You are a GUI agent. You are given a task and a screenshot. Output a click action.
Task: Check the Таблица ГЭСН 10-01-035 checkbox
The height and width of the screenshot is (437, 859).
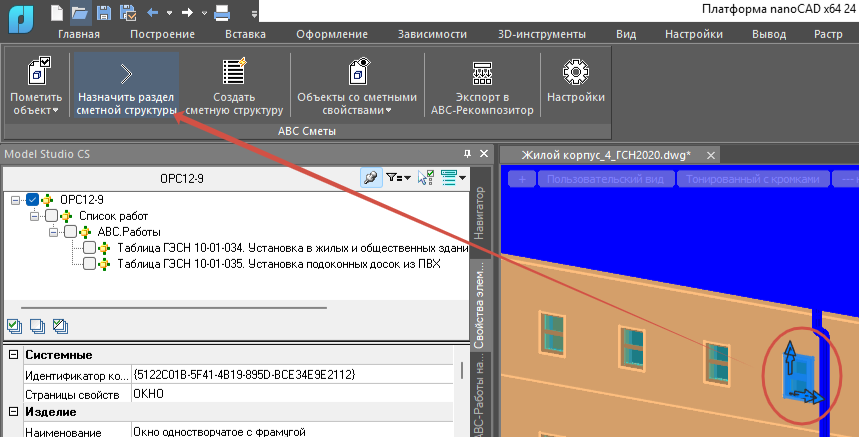89,264
